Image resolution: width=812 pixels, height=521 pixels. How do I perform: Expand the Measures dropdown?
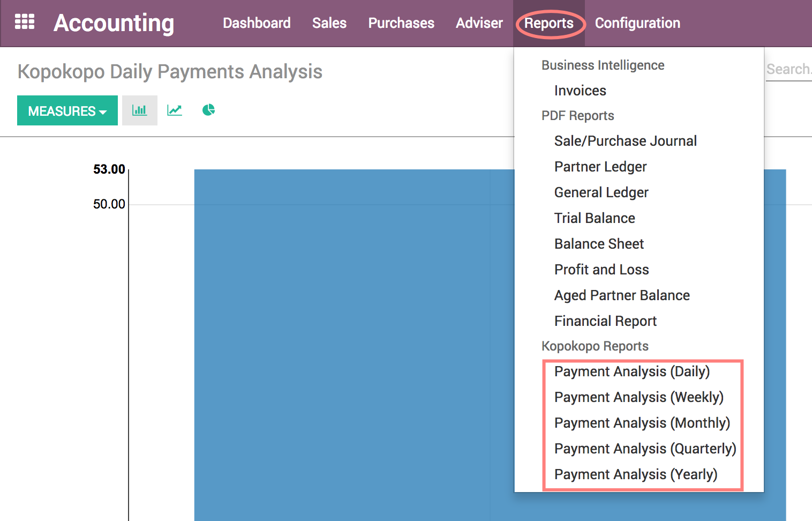[67, 110]
